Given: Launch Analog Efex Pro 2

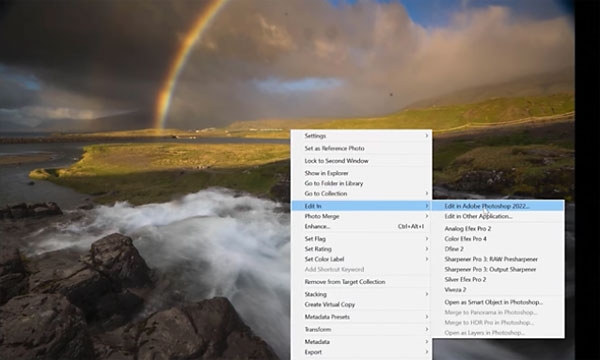Looking at the screenshot, I should pos(498,228).
